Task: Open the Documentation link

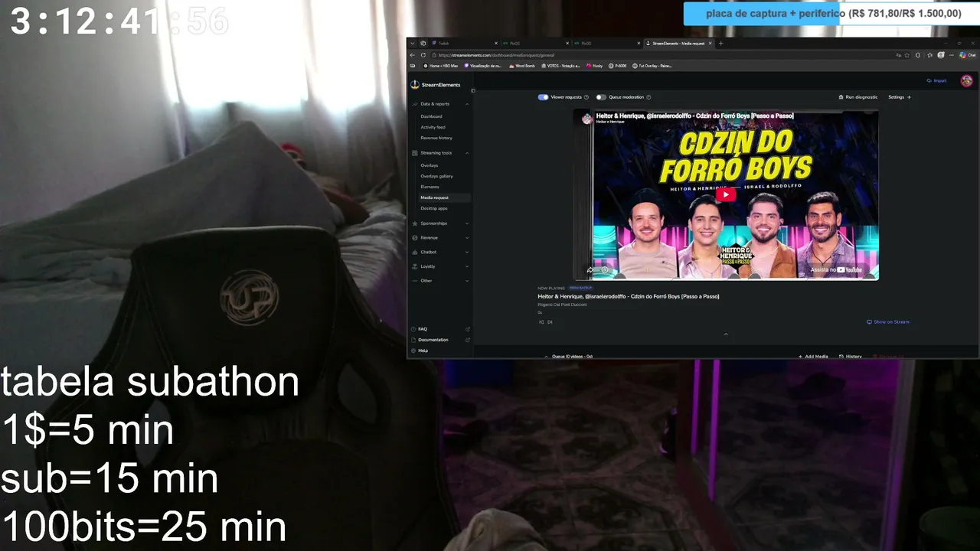Action: (x=433, y=340)
